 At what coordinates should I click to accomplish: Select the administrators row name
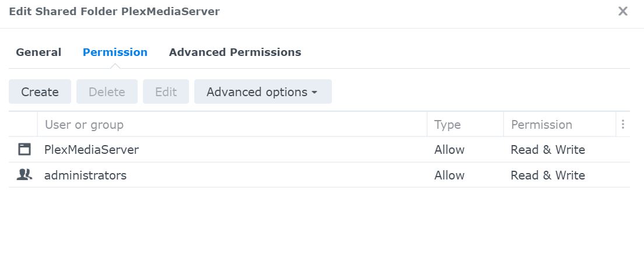coord(85,175)
